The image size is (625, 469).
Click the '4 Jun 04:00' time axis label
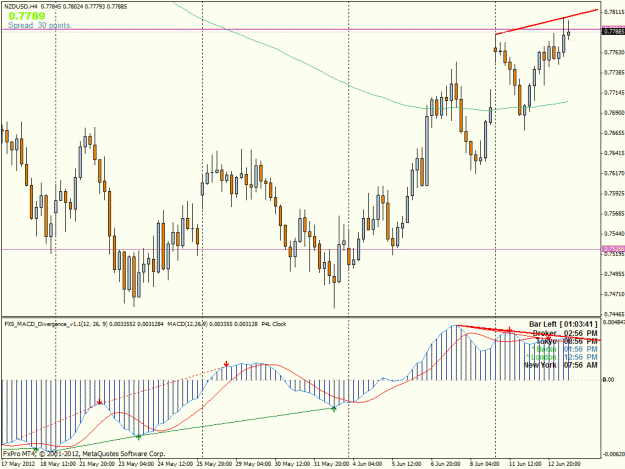[x=368, y=464]
